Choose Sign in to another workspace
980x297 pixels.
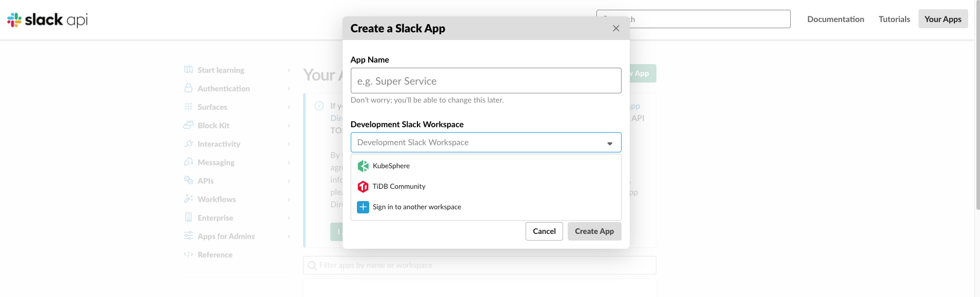click(x=486, y=207)
